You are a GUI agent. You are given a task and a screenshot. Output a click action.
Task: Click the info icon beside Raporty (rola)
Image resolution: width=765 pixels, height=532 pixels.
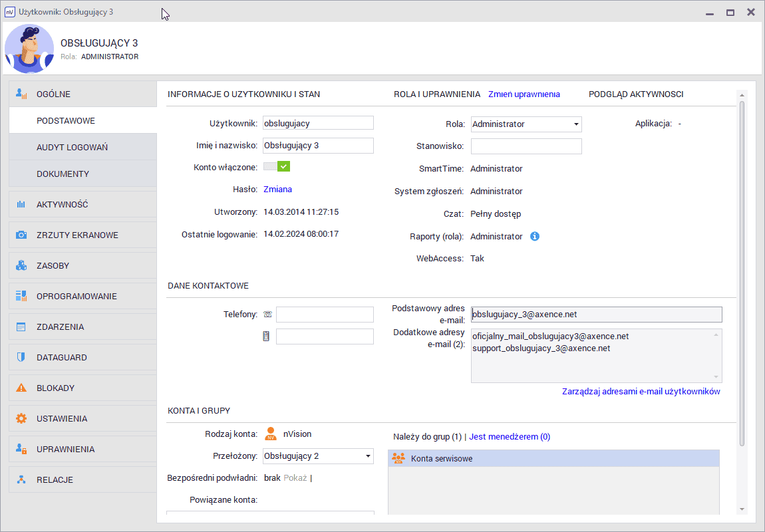(535, 236)
